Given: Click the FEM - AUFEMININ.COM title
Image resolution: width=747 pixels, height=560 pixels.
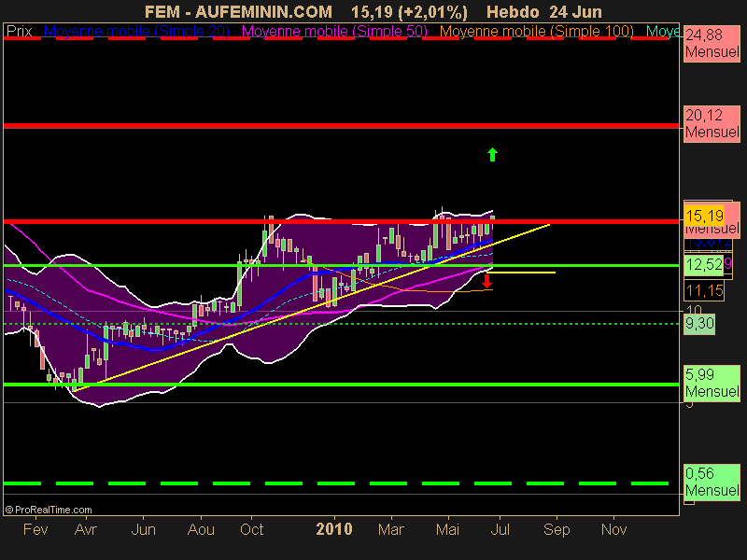Looking at the screenshot, I should pyautogui.click(x=238, y=12).
